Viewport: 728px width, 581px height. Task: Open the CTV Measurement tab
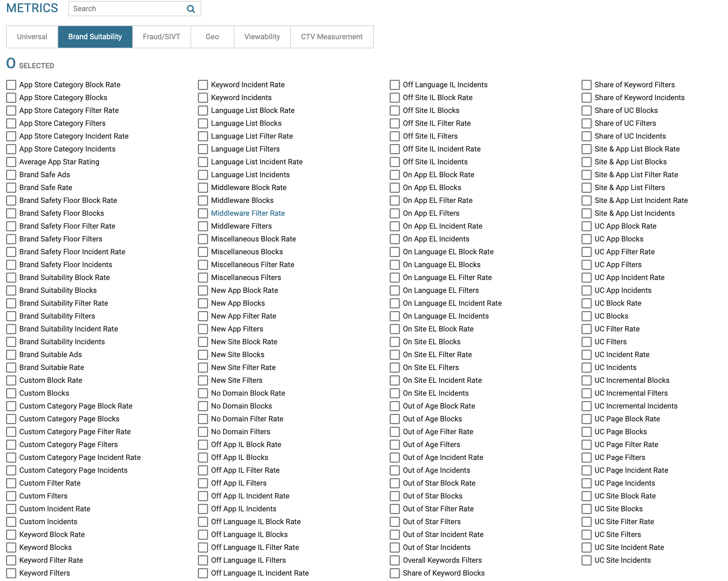(332, 37)
